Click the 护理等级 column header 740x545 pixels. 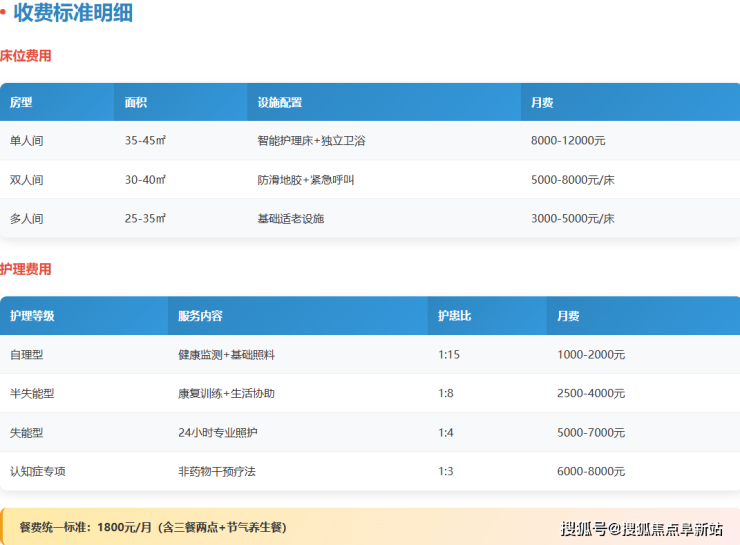click(32, 316)
